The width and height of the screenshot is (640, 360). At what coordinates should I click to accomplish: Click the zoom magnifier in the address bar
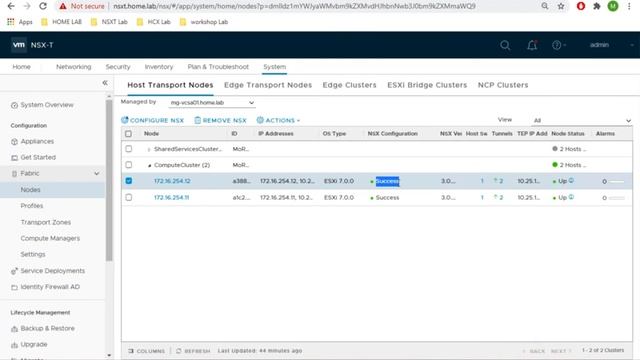pyautogui.click(x=545, y=6)
